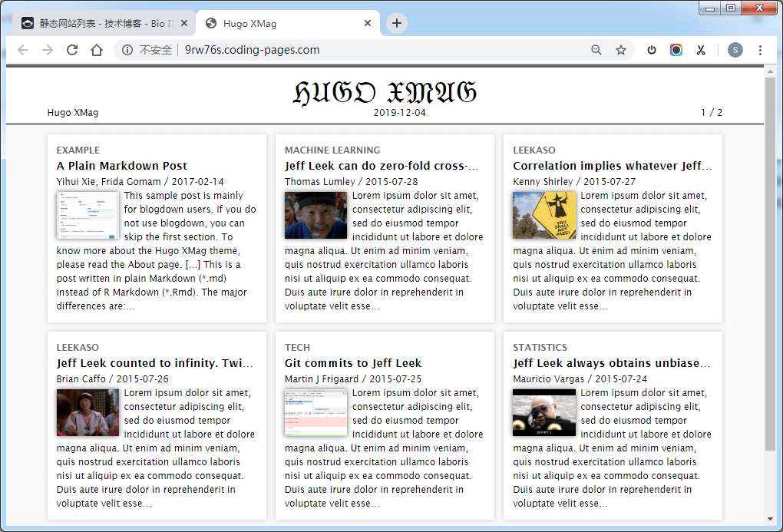Click the zoom magnifier icon in address bar
This screenshot has height=532, width=783.
[x=596, y=50]
